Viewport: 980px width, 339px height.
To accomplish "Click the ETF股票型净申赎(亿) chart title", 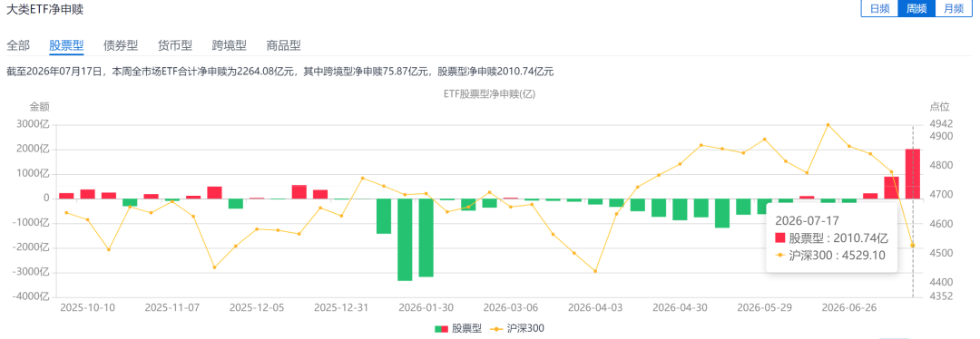I will tap(489, 94).
